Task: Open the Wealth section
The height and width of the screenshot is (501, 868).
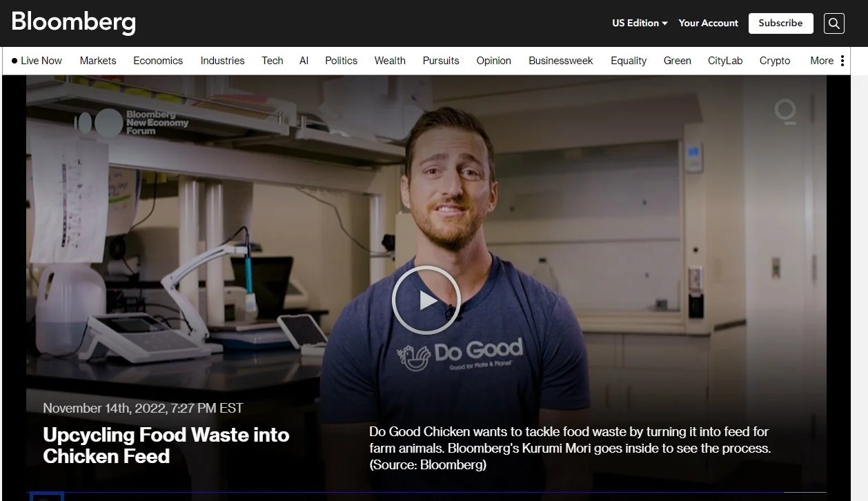Action: pyautogui.click(x=390, y=61)
